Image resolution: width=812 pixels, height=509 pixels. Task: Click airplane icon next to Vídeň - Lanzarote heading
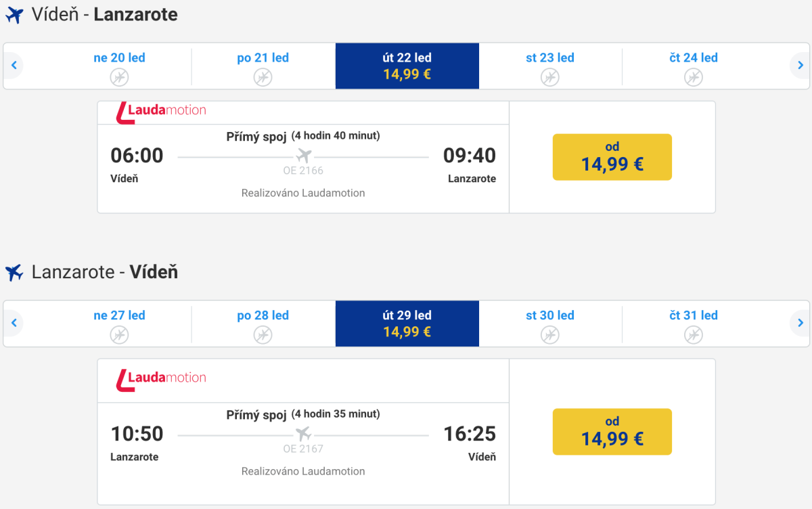(14, 15)
